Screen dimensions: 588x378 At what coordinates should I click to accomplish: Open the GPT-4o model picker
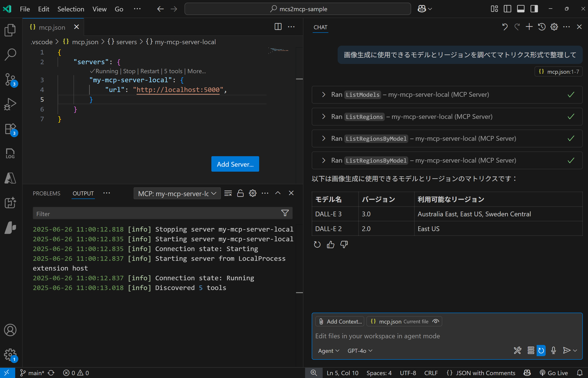click(360, 351)
